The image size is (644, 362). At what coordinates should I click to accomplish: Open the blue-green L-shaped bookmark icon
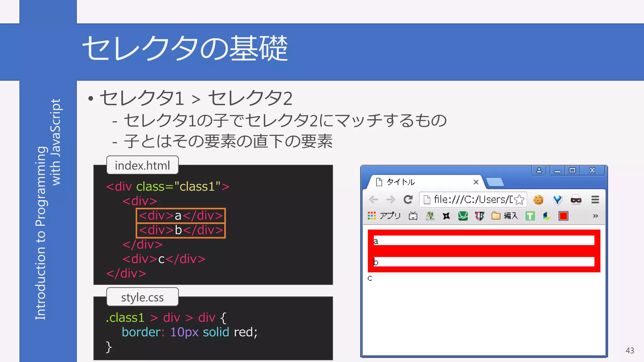tap(547, 216)
